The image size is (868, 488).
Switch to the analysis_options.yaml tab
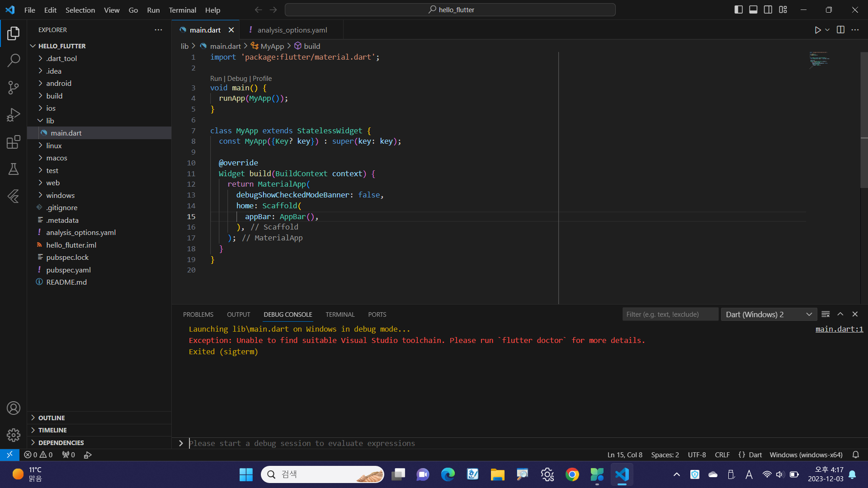pos(292,30)
